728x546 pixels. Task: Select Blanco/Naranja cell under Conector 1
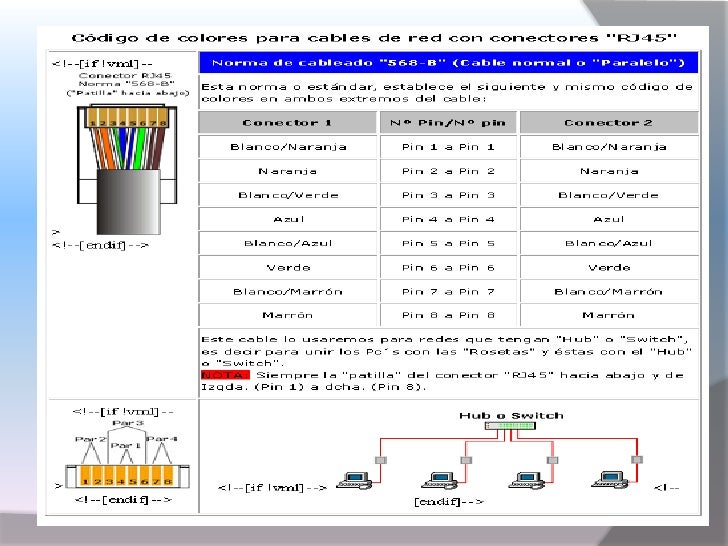click(x=287, y=147)
